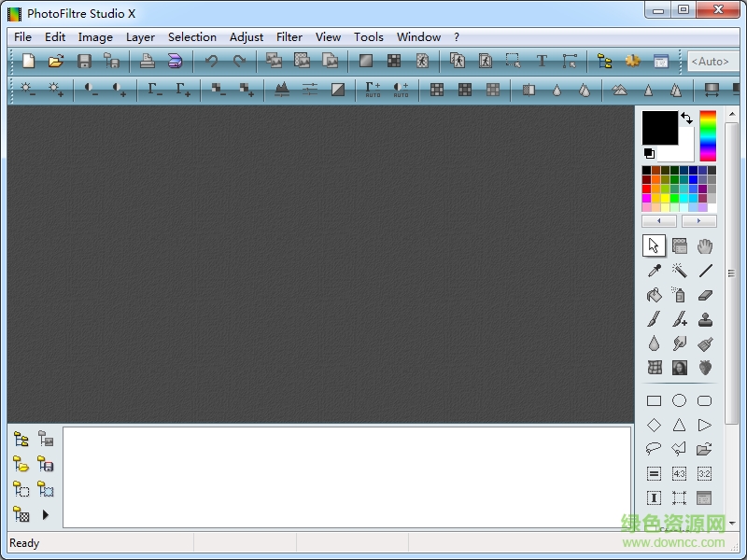The width and height of the screenshot is (747, 560).
Task: Select the Eyedropper color picker tool
Action: [654, 270]
